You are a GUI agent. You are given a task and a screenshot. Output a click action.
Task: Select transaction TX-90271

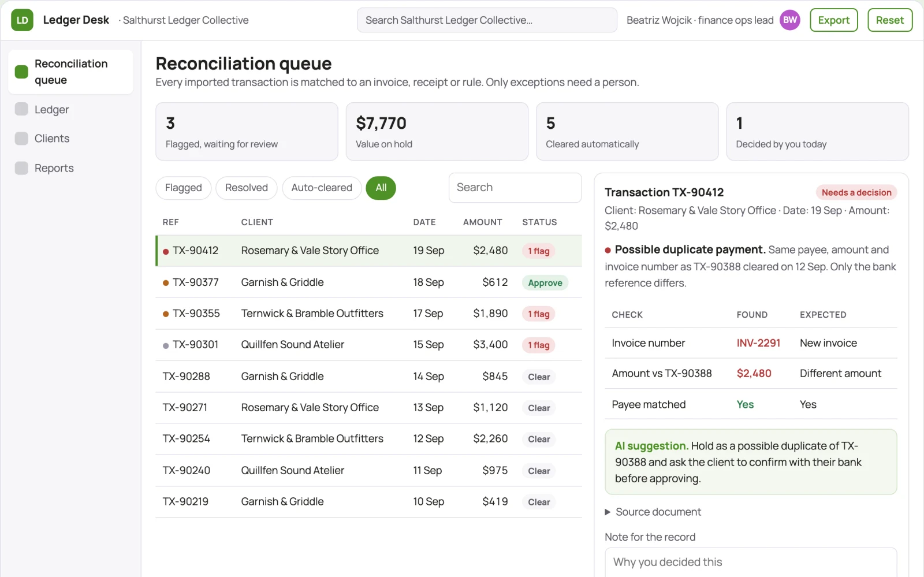tap(368, 408)
